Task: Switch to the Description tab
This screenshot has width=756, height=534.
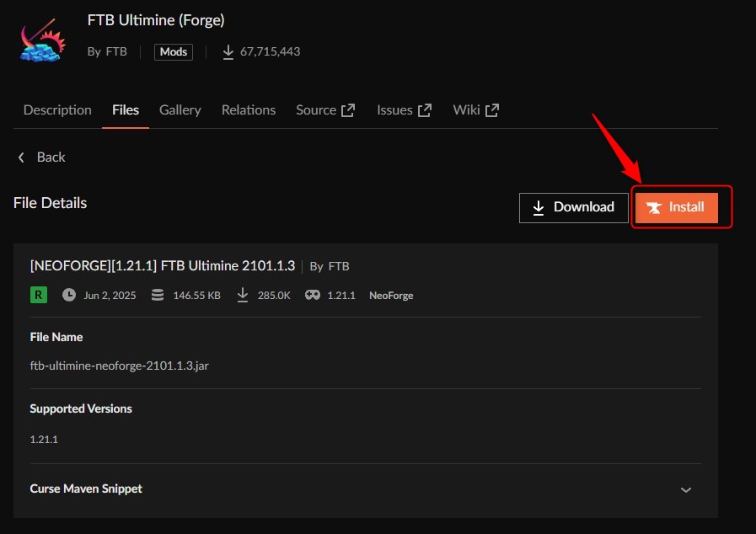Action: pos(57,109)
